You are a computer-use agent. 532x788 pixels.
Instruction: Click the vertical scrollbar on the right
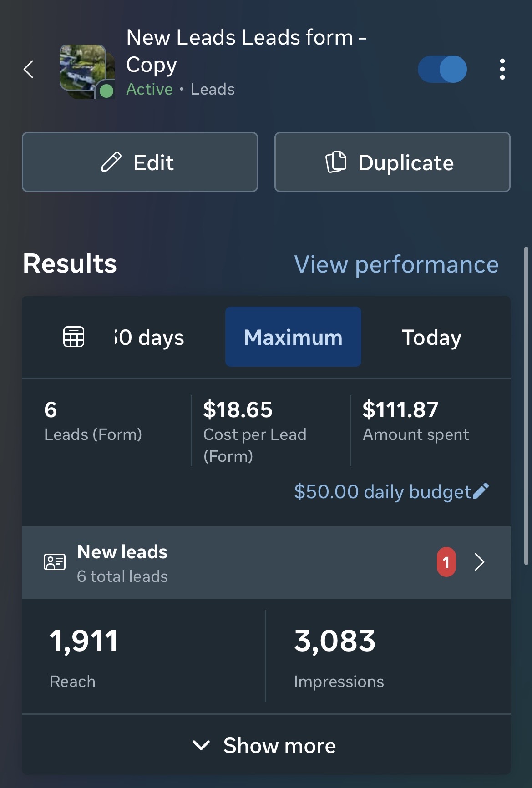pyautogui.click(x=527, y=406)
